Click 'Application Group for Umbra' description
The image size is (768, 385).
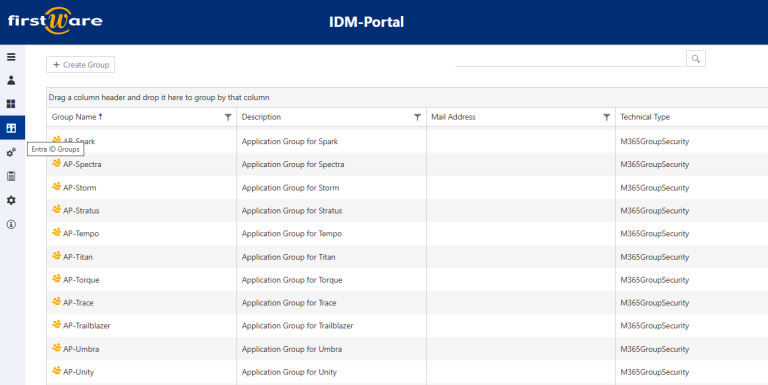[x=291, y=349]
